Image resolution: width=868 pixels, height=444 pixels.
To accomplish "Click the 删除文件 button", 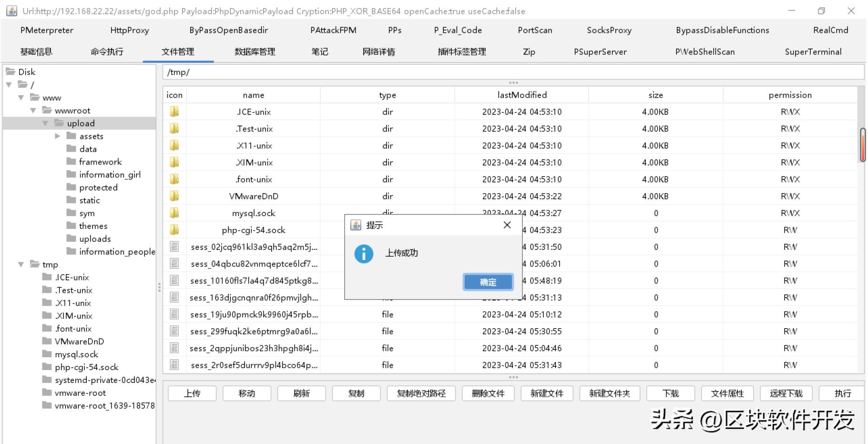I will coord(488,393).
